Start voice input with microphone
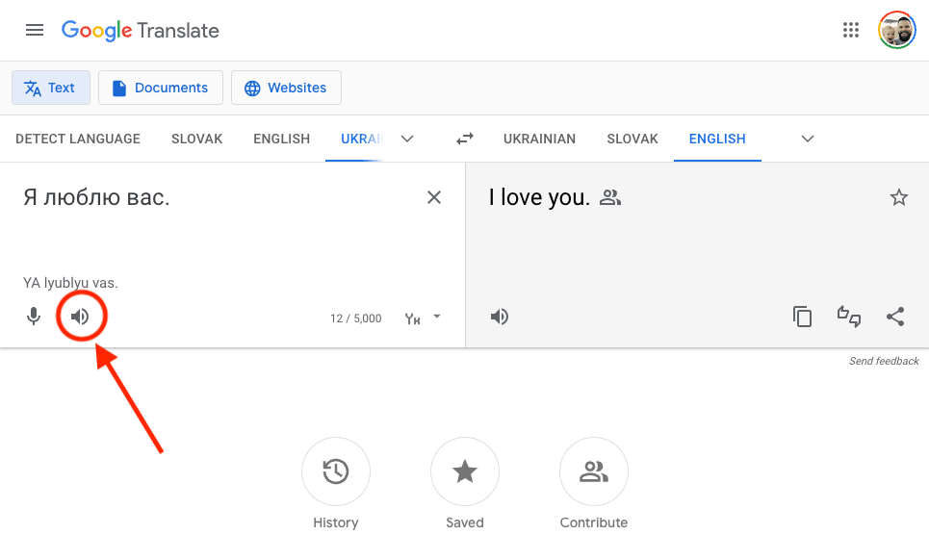Image resolution: width=929 pixels, height=560 pixels. (34, 317)
